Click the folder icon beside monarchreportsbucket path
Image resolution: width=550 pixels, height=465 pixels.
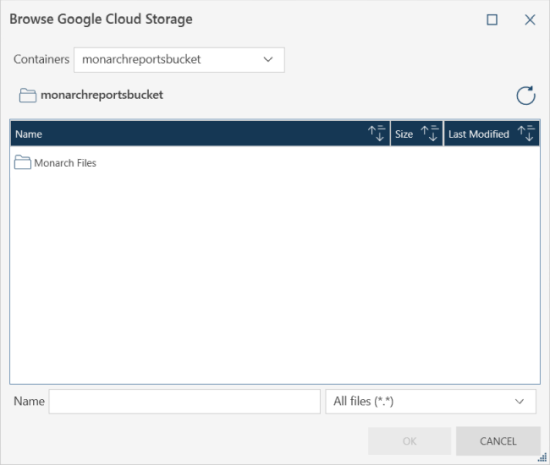27,95
